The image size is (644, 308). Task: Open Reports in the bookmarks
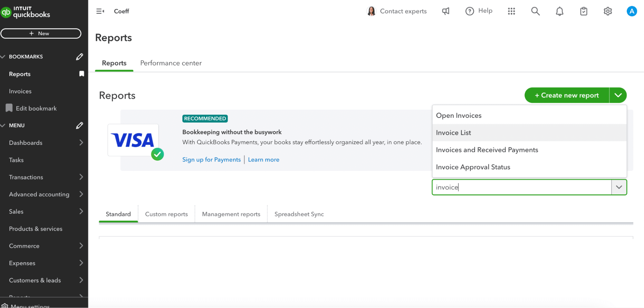click(x=20, y=74)
